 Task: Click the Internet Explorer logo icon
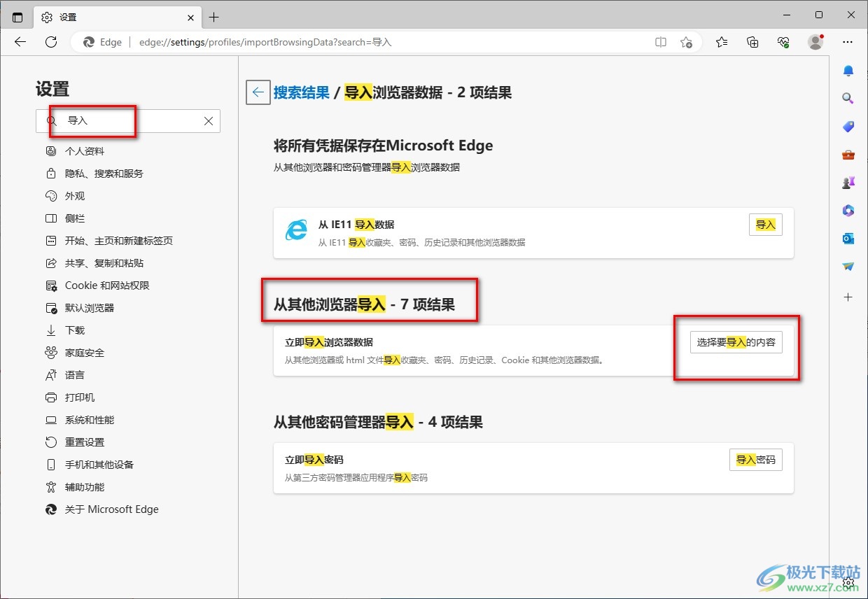click(x=296, y=230)
